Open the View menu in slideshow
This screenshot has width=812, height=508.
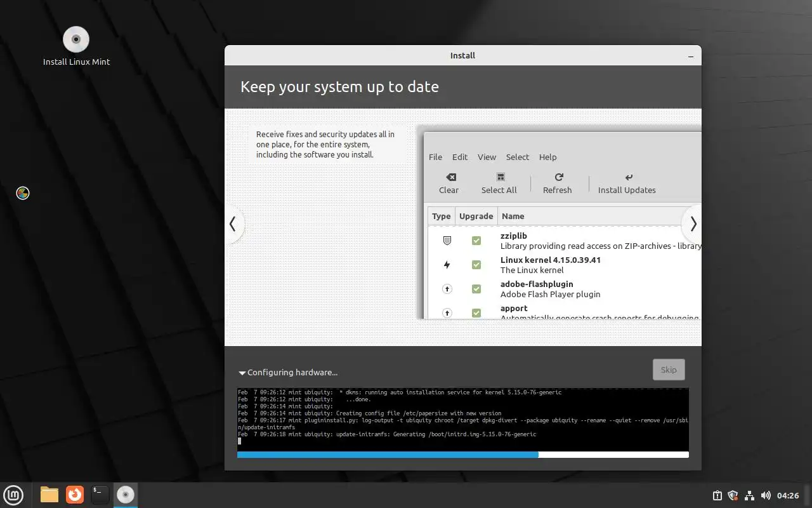[487, 157]
